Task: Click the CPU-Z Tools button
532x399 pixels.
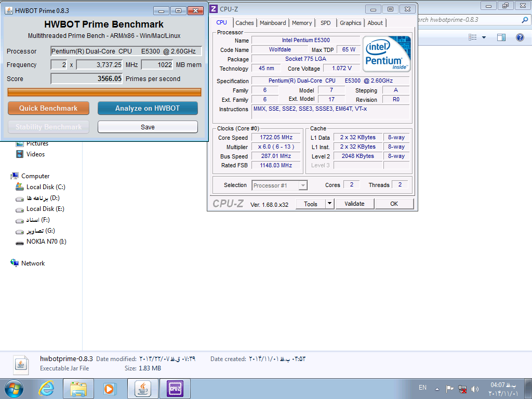Action: coord(311,204)
